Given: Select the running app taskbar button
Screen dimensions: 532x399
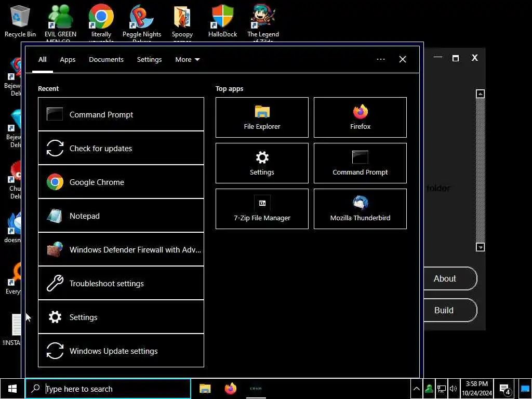Looking at the screenshot, I should pos(256,389).
